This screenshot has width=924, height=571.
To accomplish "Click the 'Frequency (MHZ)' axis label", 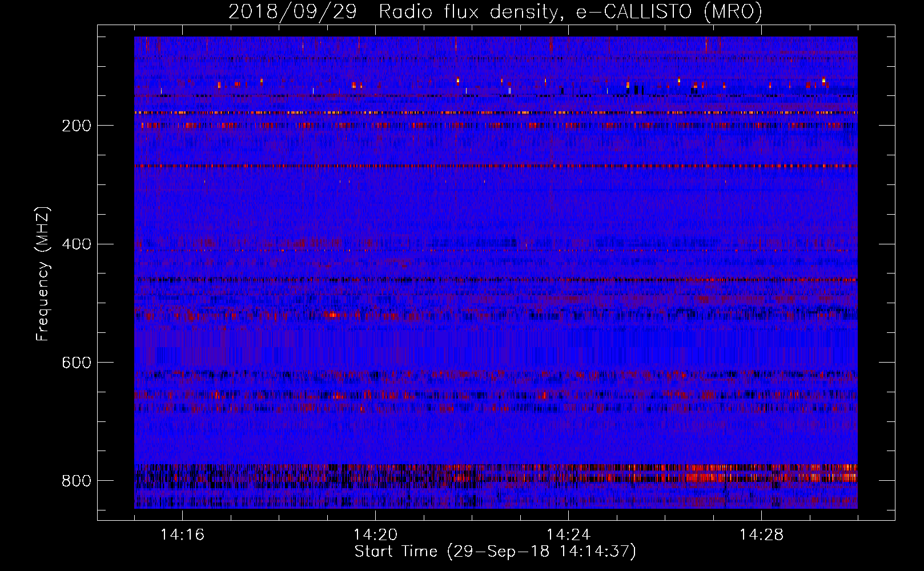I will pos(42,274).
